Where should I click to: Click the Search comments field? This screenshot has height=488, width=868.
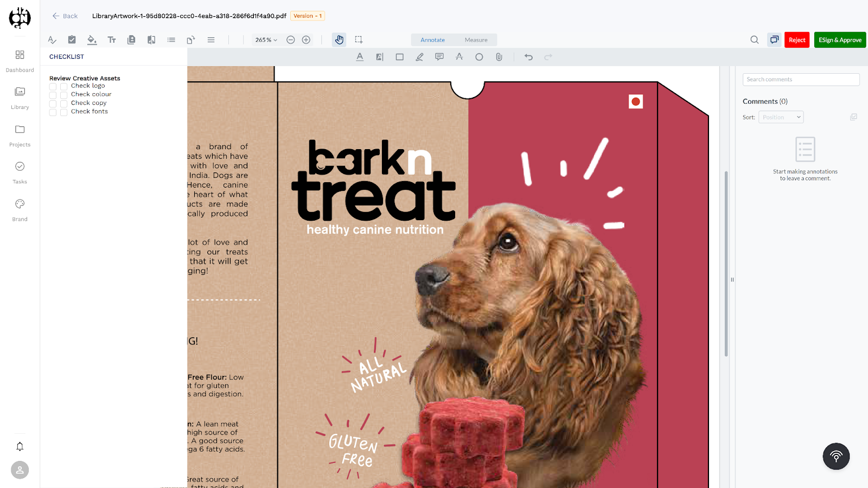point(801,79)
